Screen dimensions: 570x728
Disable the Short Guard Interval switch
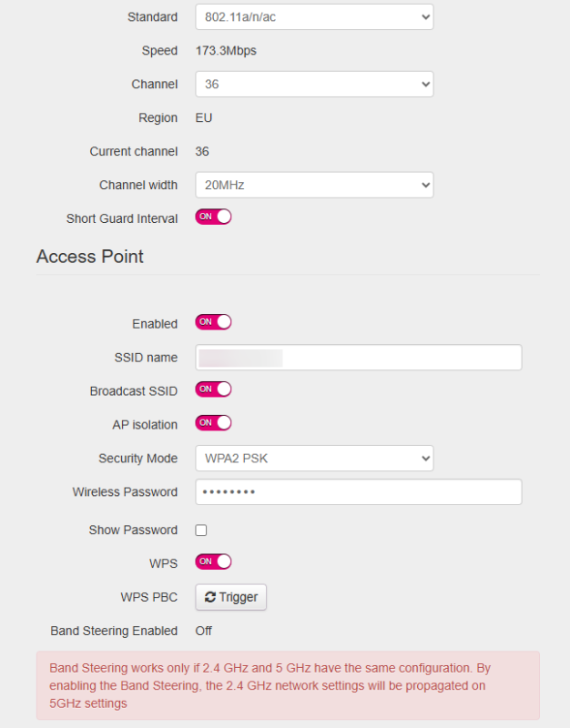(213, 217)
